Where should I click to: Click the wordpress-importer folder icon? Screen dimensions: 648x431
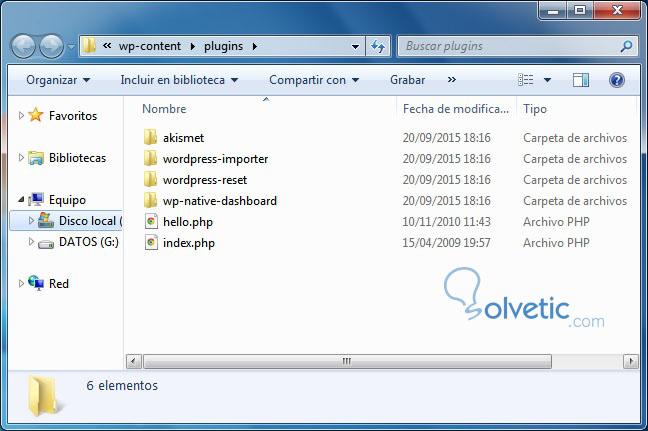(x=150, y=158)
